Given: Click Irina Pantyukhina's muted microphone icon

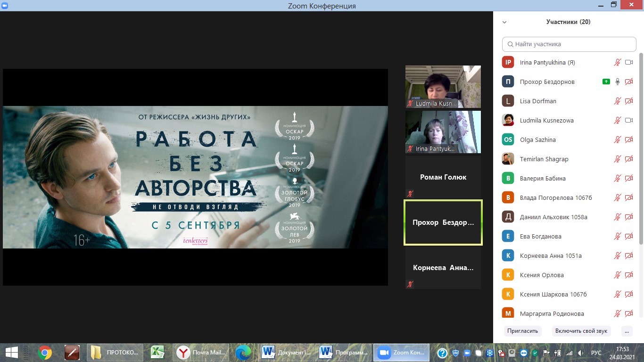Looking at the screenshot, I should click(617, 62).
